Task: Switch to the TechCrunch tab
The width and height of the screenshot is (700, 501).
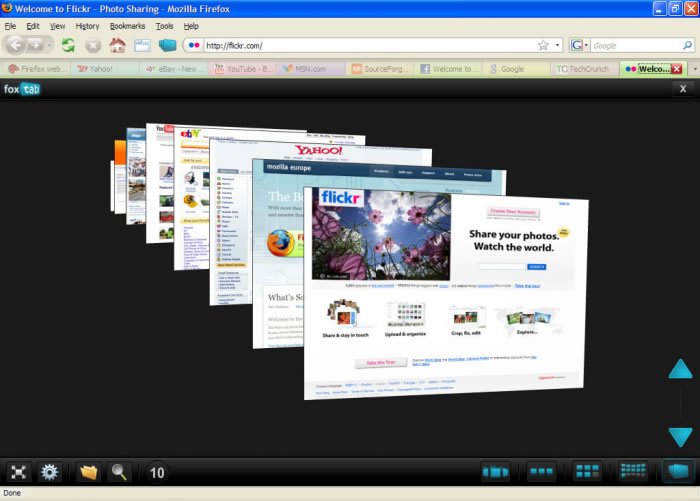Action: tap(582, 69)
